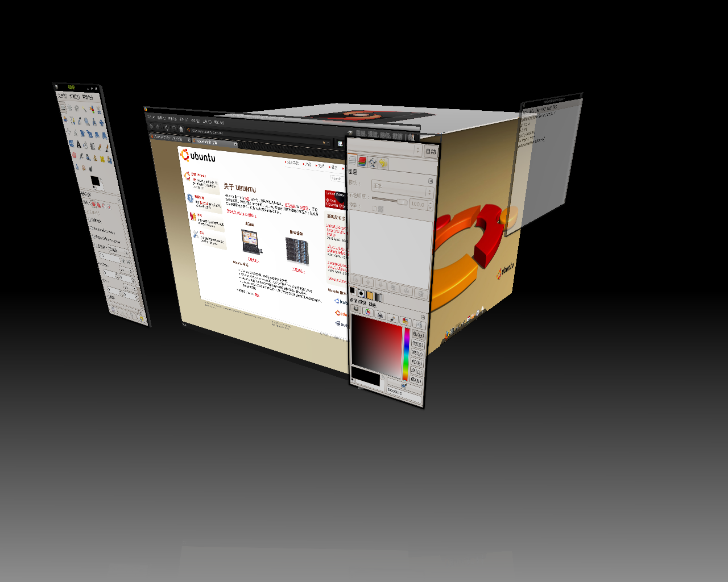
Task: Select the S saturation radio button
Action: click(x=418, y=344)
